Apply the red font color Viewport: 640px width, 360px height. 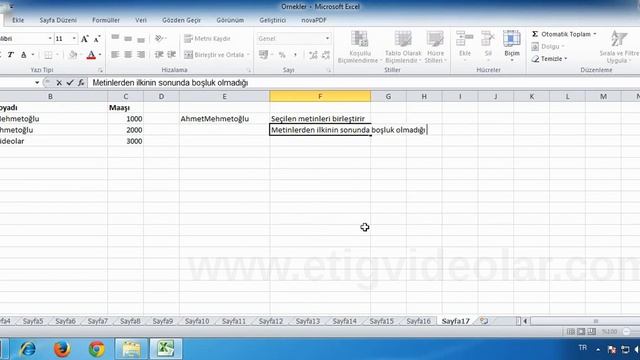point(91,55)
